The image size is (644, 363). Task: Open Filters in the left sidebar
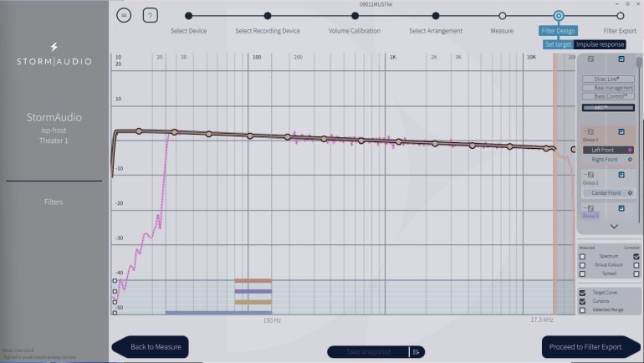(x=54, y=202)
